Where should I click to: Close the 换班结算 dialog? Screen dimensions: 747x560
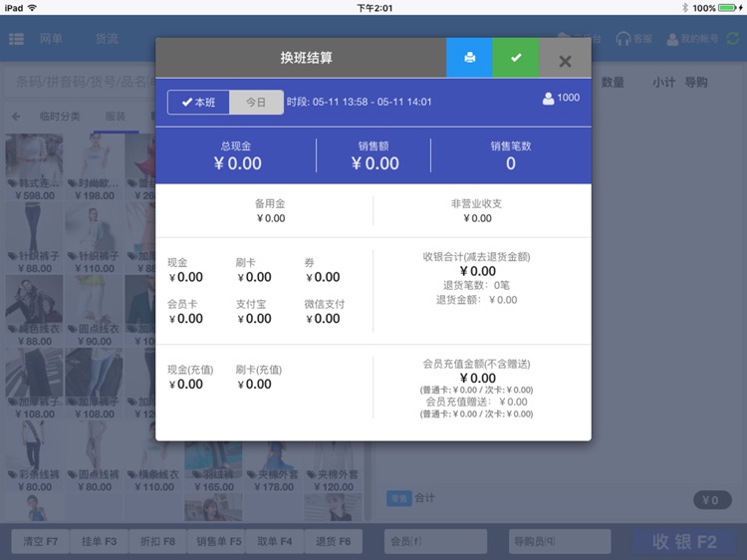point(565,61)
